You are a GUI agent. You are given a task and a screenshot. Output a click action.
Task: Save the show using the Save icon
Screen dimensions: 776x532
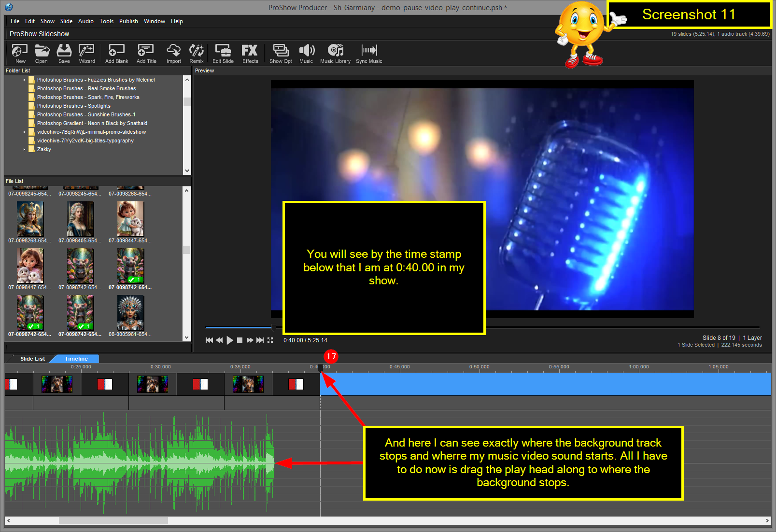pos(64,54)
